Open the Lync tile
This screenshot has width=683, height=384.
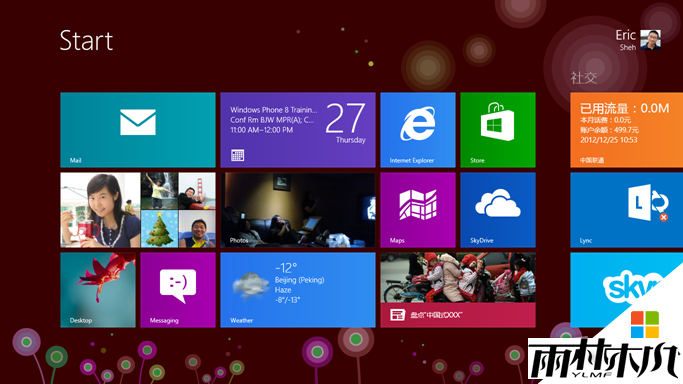point(626,210)
